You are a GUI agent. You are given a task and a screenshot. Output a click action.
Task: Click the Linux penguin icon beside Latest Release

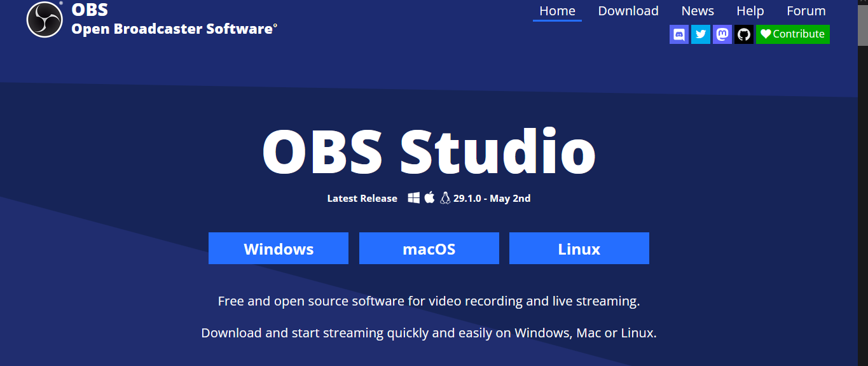445,197
